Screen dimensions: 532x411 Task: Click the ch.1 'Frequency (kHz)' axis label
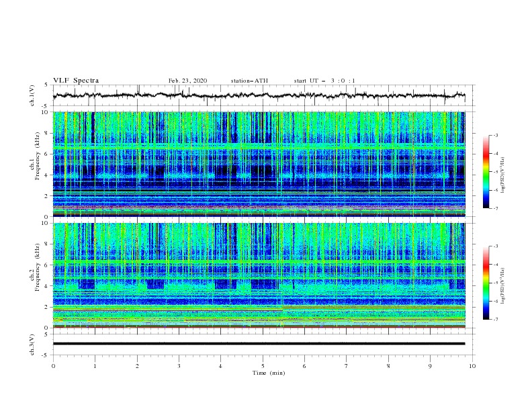(x=37, y=156)
